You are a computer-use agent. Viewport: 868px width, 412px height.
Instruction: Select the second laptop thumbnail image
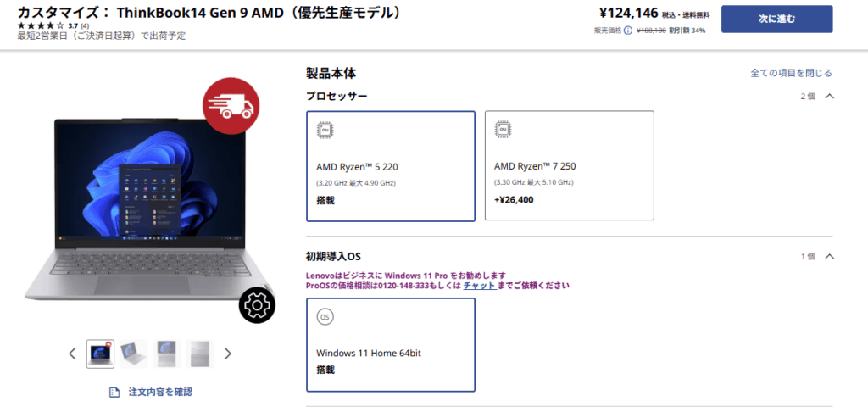133,354
